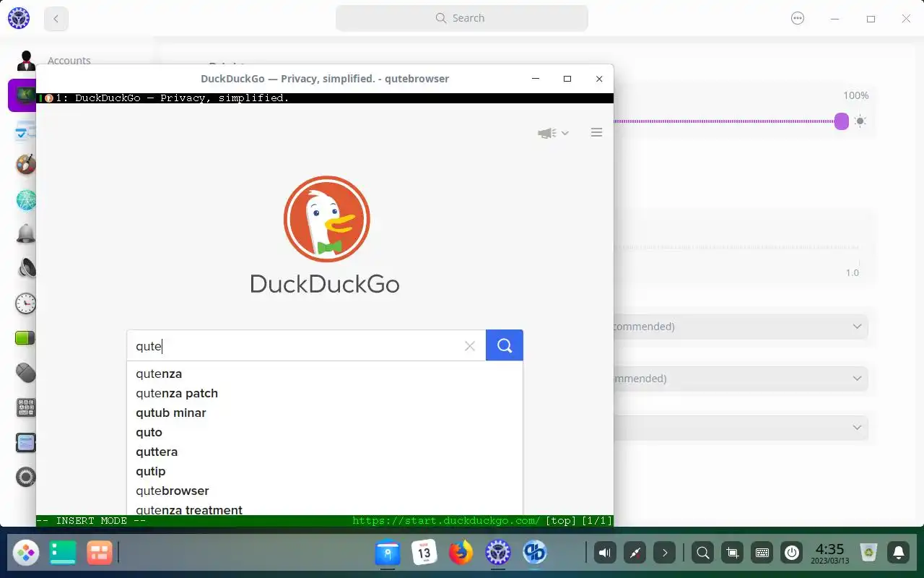Open the Calendar dock icon
The image size is (924, 578).
click(424, 553)
